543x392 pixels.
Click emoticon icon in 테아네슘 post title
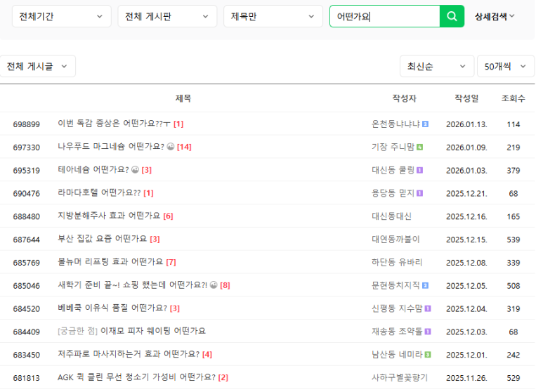[135, 170]
